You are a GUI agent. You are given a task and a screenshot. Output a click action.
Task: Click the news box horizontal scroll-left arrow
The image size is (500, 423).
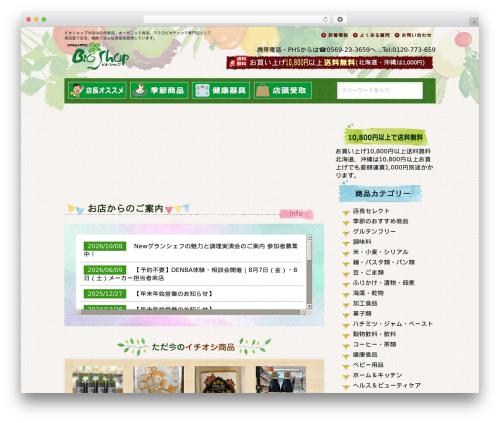pos(79,312)
